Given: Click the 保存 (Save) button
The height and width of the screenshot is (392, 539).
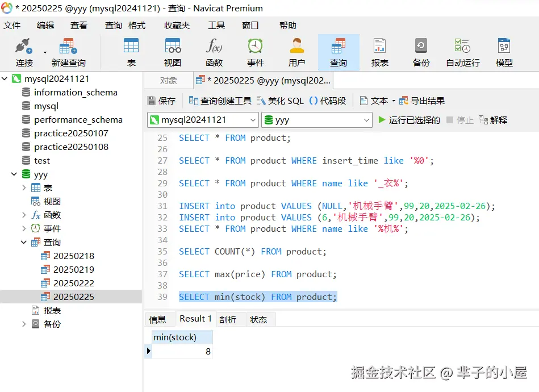Looking at the screenshot, I should [x=161, y=101].
